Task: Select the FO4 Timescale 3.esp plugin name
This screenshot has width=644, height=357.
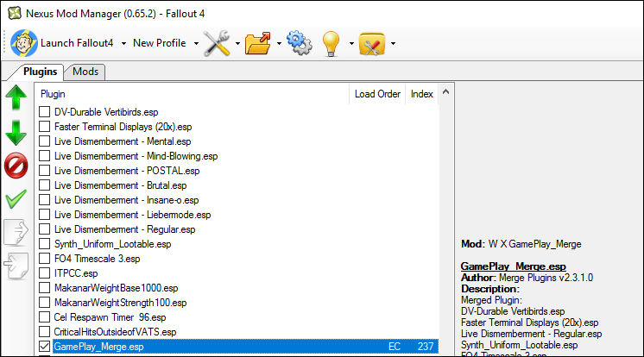Action: 98,259
